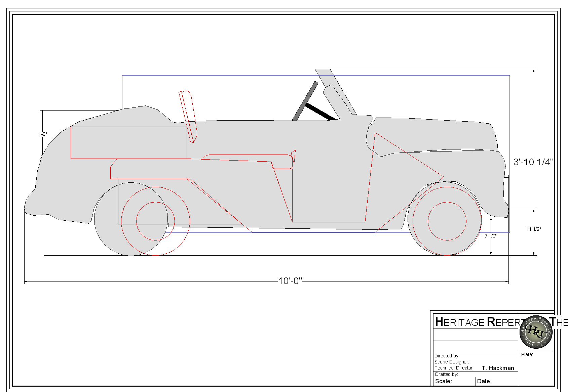Select the Heritage Repertory title text
This screenshot has height=392, width=568.
coord(478,322)
